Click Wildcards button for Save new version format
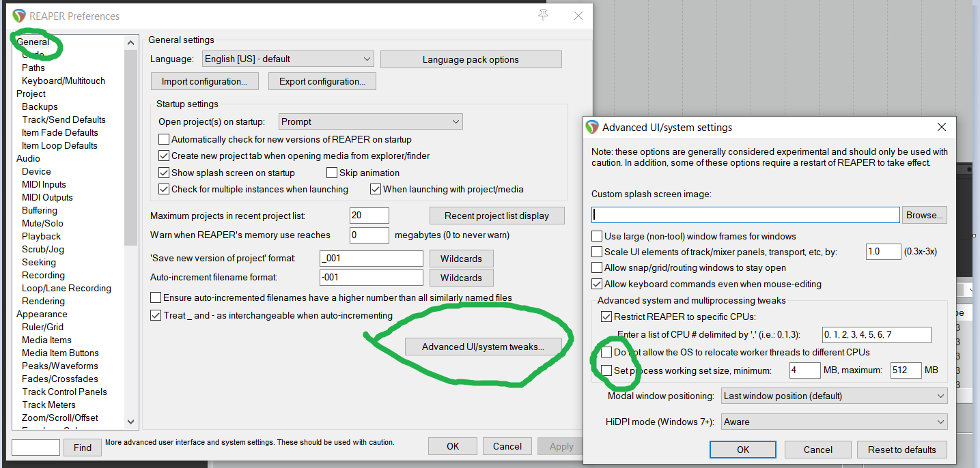This screenshot has height=468, width=980. point(461,259)
